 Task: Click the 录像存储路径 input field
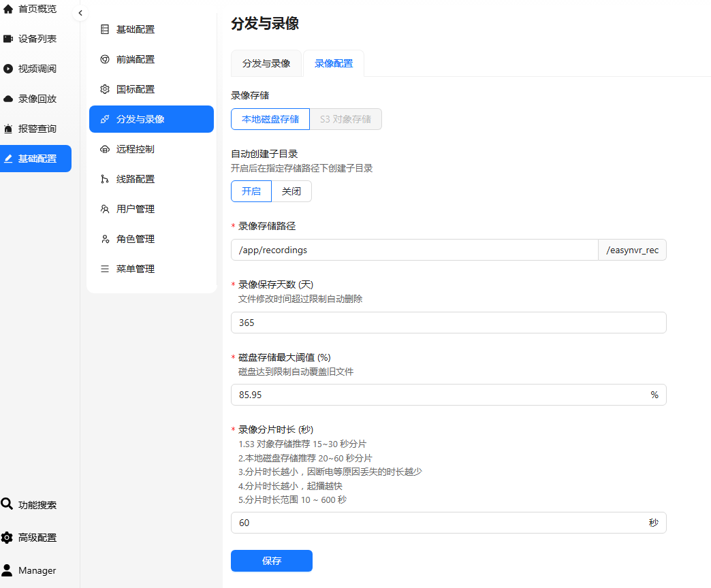[414, 250]
